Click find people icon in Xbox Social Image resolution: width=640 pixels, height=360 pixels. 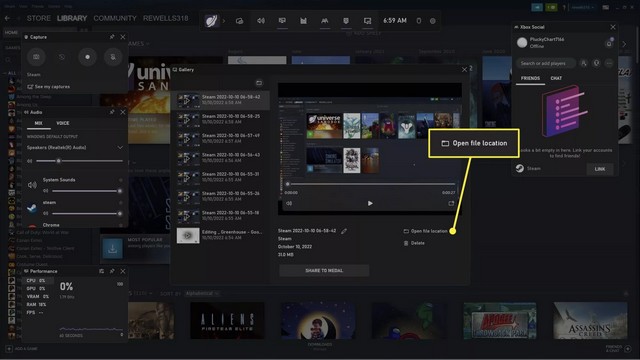coord(584,63)
